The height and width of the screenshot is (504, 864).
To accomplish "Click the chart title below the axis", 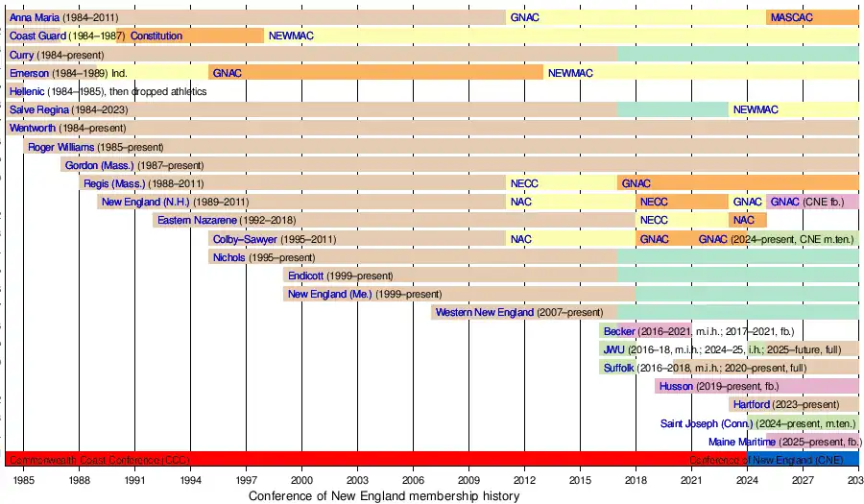I will pos(384,496).
